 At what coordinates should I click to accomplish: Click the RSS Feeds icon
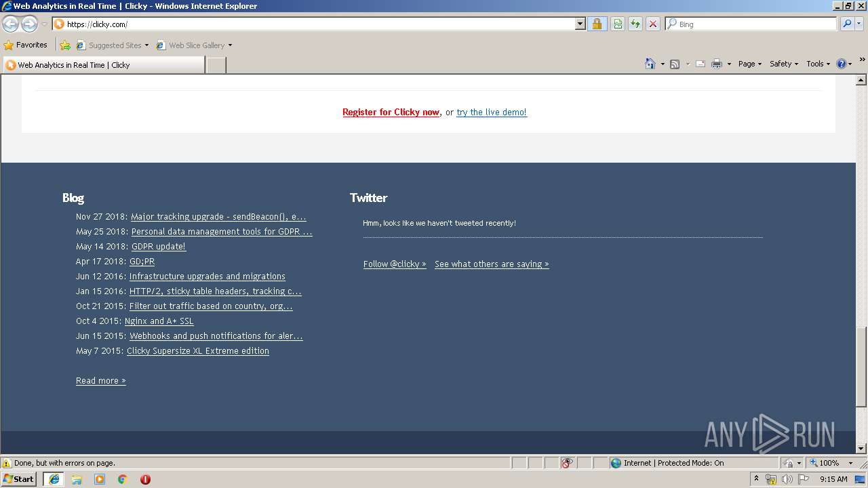675,64
